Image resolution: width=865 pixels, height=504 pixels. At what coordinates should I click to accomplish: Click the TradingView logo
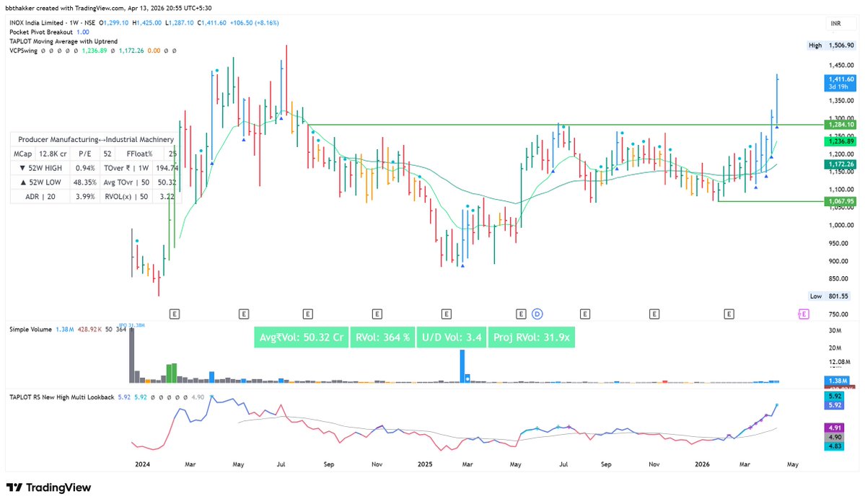click(x=47, y=487)
